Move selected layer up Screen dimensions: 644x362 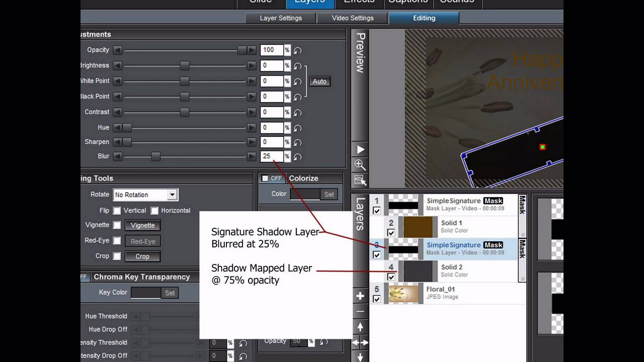(x=360, y=327)
